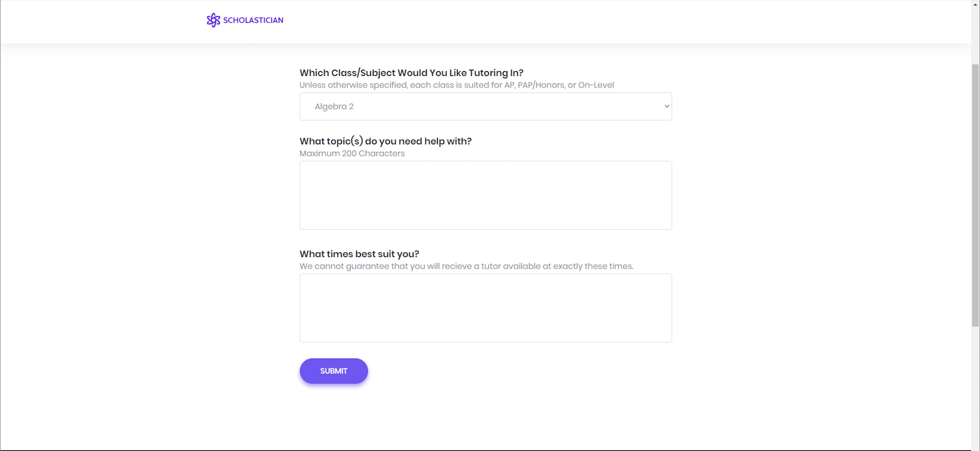Screen dimensions: 980x451
Task: Open the SCHOLASTICIAN home link text
Action: click(253, 20)
